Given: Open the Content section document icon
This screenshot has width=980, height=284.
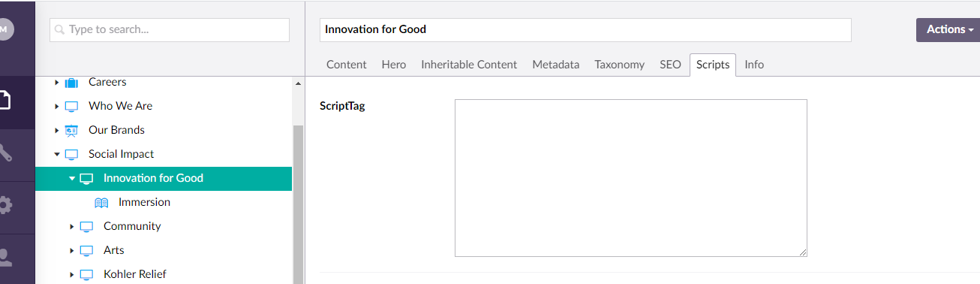Looking at the screenshot, I should (5, 101).
